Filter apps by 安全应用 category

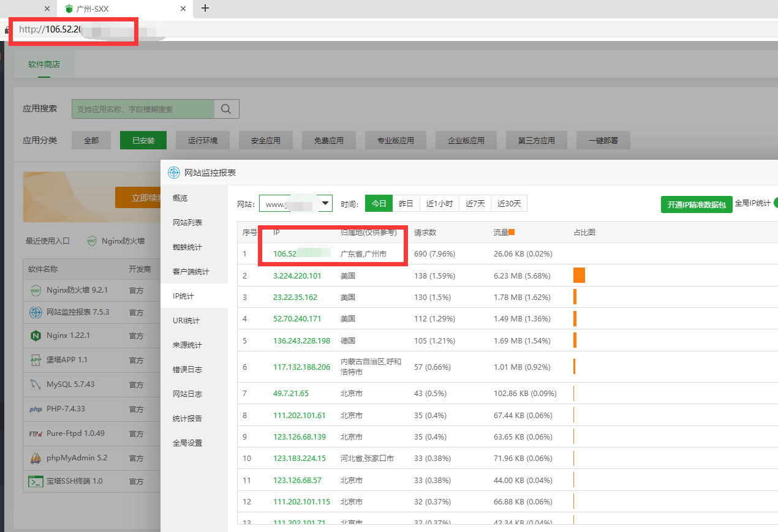click(266, 140)
